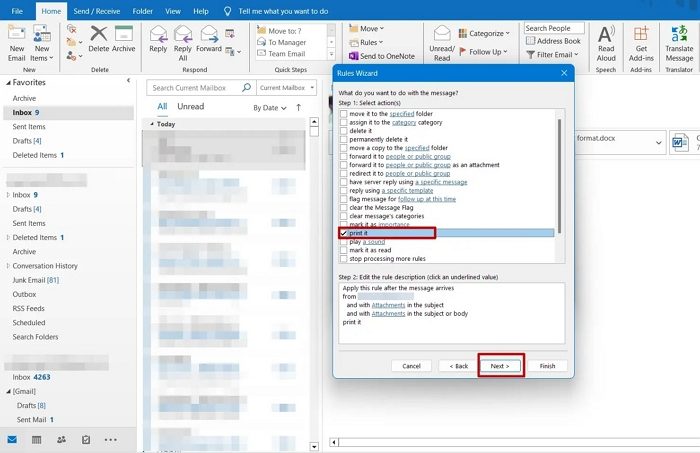Open Tasks view icon in navigation bar
The width and height of the screenshot is (700, 453).
tap(86, 440)
